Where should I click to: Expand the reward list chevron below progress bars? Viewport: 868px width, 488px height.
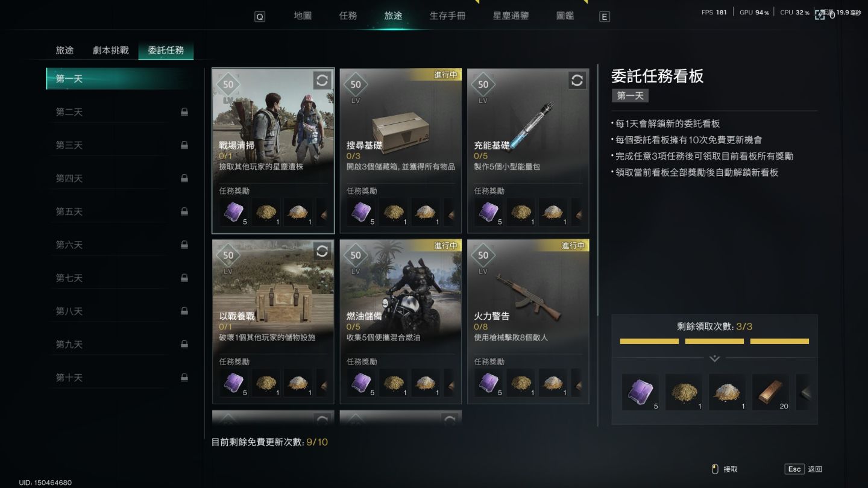[x=715, y=358]
